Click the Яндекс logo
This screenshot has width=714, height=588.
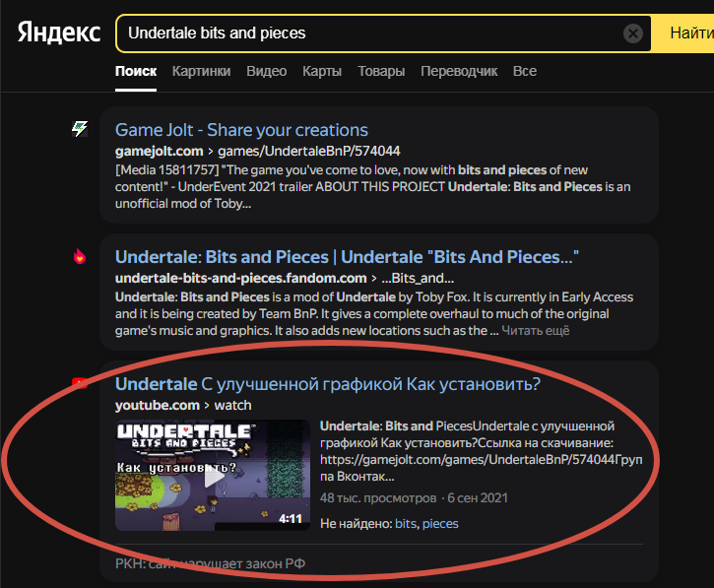(x=59, y=33)
